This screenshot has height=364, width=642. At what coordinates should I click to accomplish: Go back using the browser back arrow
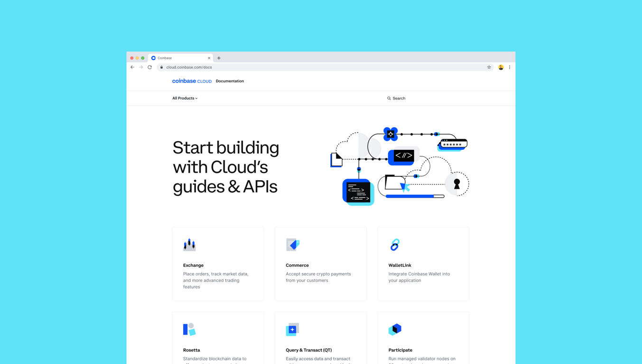(132, 67)
